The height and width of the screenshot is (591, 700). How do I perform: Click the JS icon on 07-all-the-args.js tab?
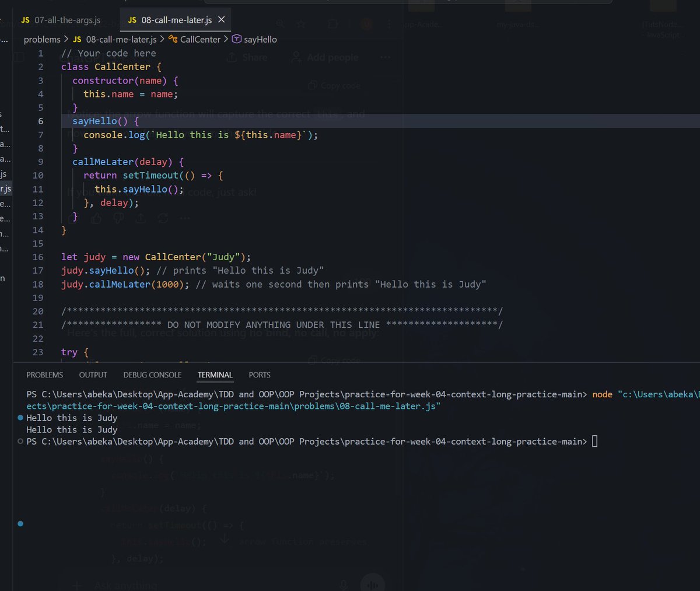[x=25, y=20]
